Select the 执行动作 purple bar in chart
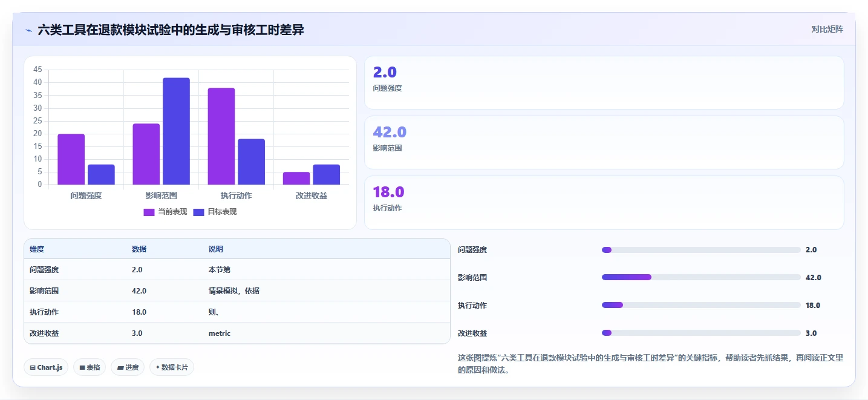Screen dimensions: 868x400 [x=221, y=136]
